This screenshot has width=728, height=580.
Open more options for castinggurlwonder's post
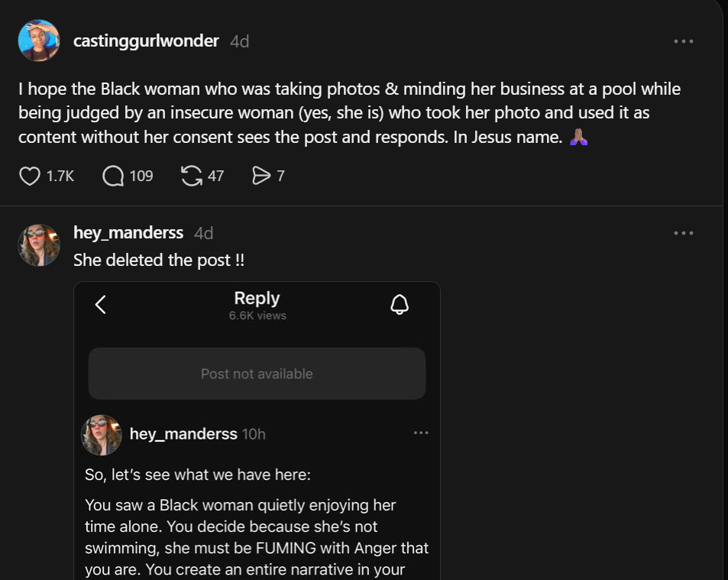point(683,41)
